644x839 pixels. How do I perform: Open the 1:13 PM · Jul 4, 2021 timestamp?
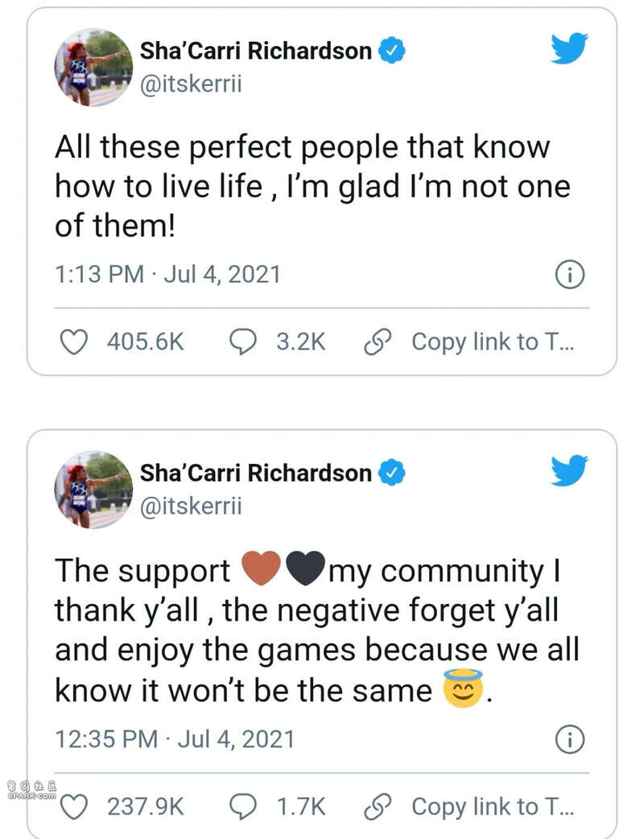coord(168,275)
